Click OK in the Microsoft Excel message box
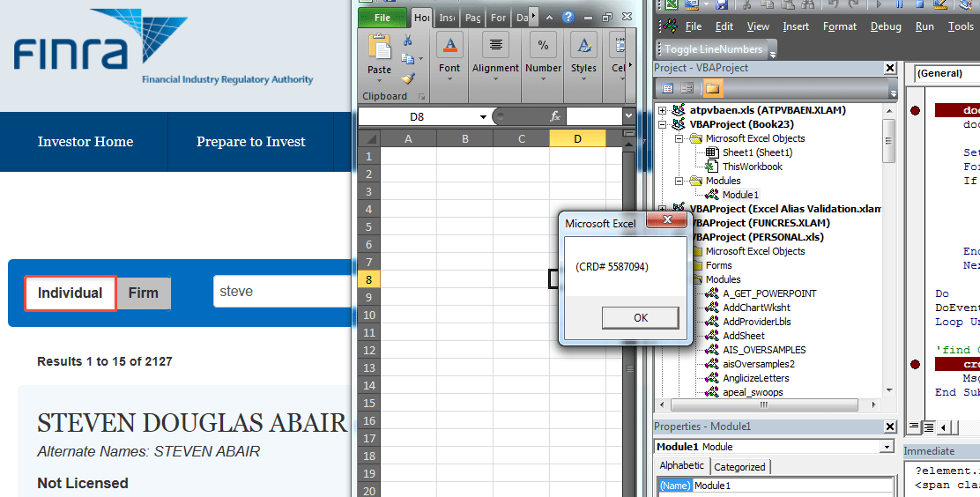 [640, 317]
